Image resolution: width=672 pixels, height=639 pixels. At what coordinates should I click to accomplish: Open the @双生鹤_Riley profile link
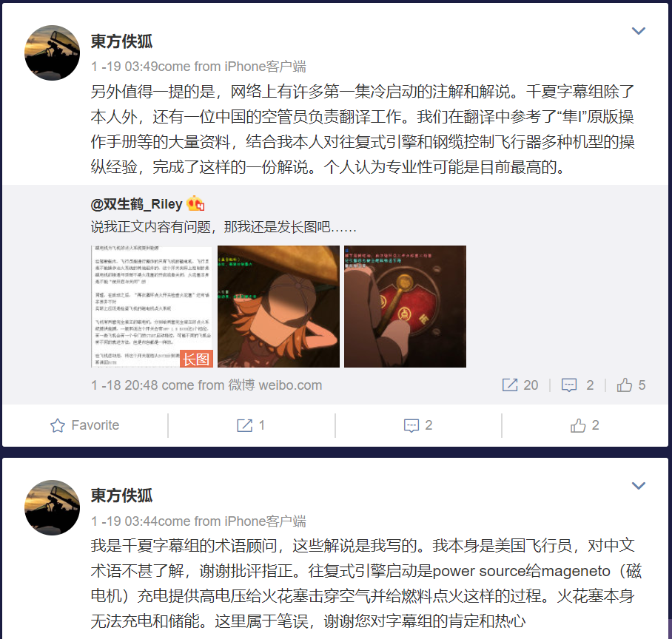pyautogui.click(x=136, y=204)
